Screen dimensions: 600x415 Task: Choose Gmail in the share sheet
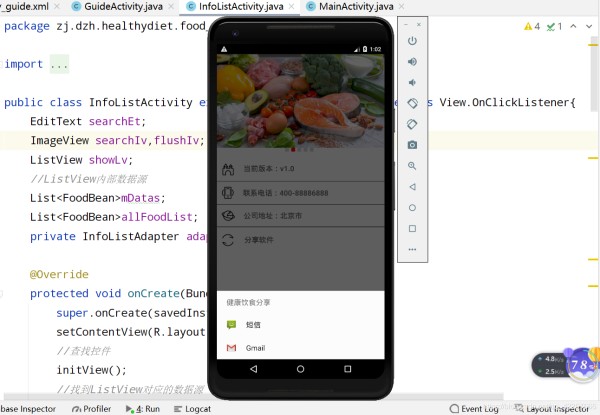pyautogui.click(x=300, y=348)
